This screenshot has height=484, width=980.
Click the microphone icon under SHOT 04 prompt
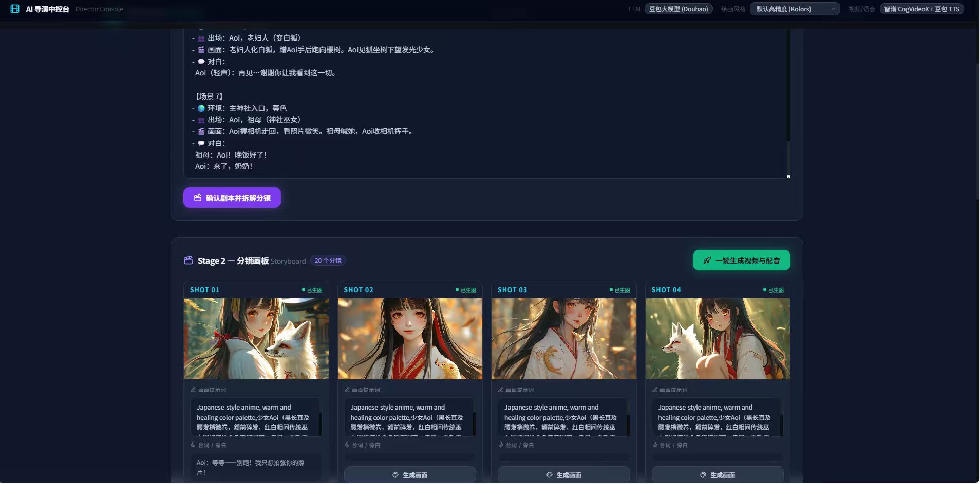coord(655,444)
